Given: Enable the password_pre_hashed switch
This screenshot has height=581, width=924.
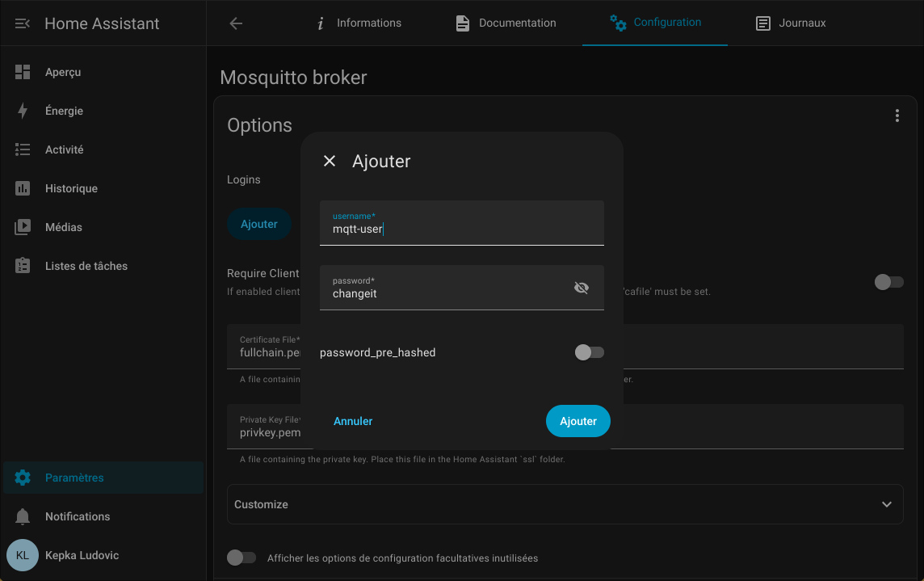Looking at the screenshot, I should [x=589, y=352].
